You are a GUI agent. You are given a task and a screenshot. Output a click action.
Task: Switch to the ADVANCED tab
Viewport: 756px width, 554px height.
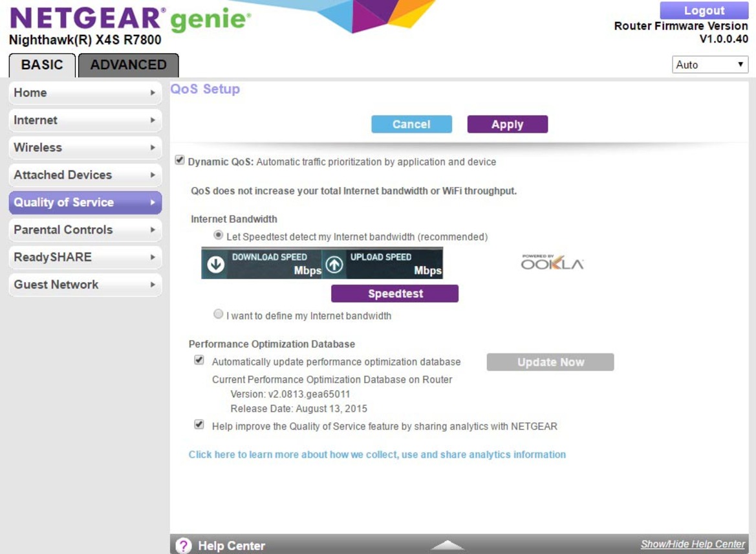click(128, 65)
